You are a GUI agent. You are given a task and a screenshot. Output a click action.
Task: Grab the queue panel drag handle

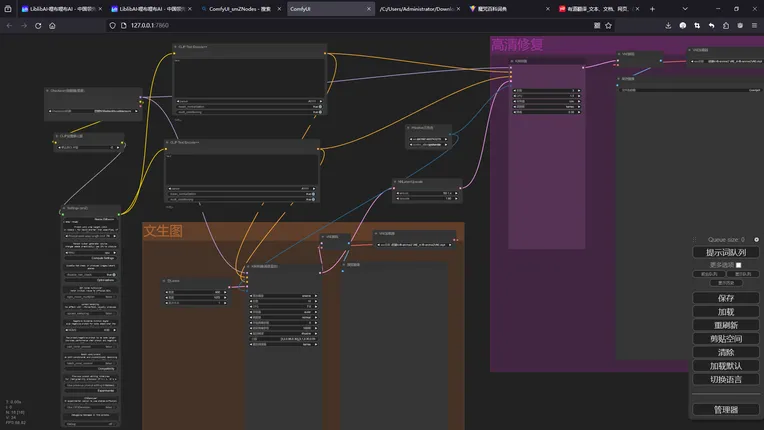pyautogui.click(x=696, y=240)
